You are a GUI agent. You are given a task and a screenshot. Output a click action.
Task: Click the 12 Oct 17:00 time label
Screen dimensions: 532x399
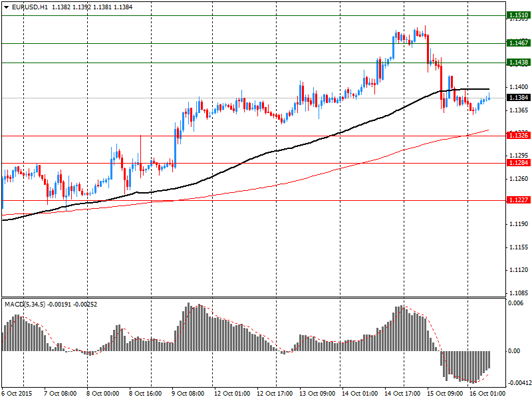point(275,393)
